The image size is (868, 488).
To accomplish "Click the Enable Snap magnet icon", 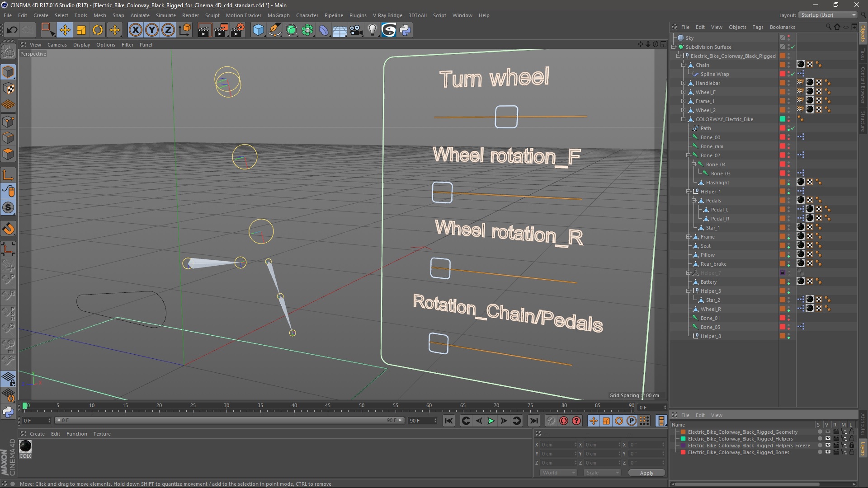I will [8, 229].
